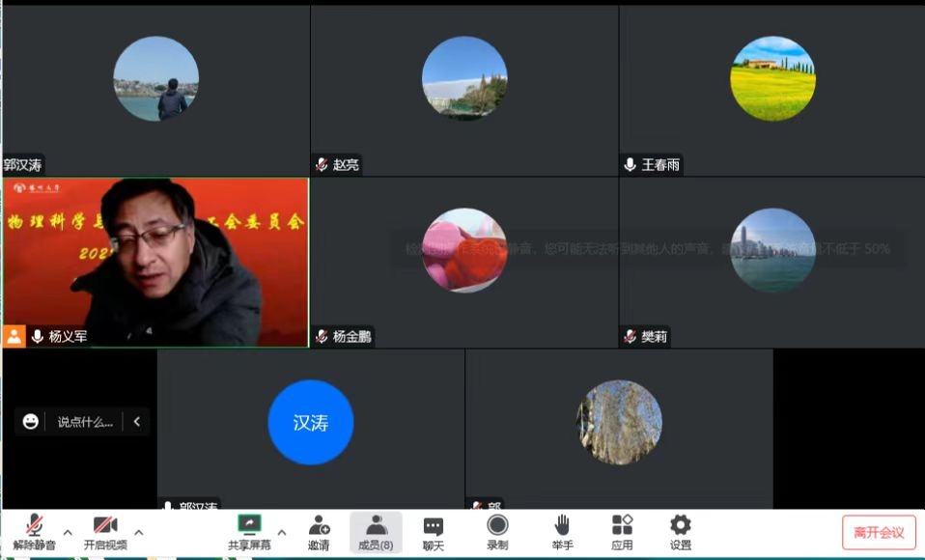Open the 应用 apps icon
This screenshot has width=925, height=560.
pos(622,526)
